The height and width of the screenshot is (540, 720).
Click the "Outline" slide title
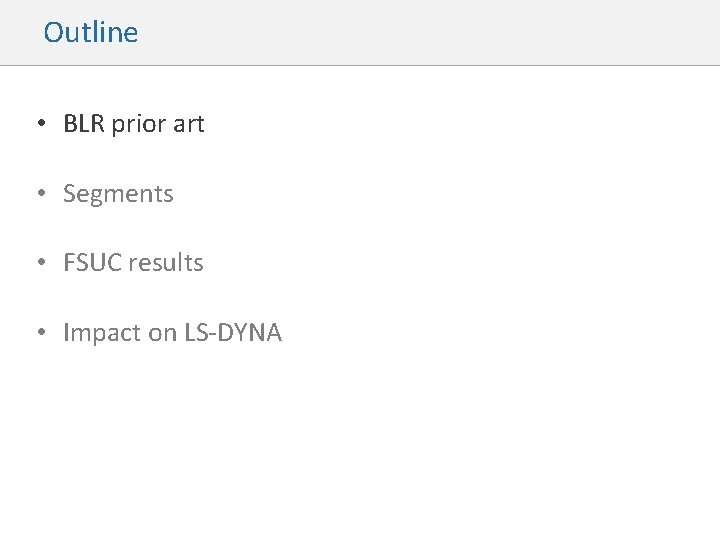[x=90, y=32]
